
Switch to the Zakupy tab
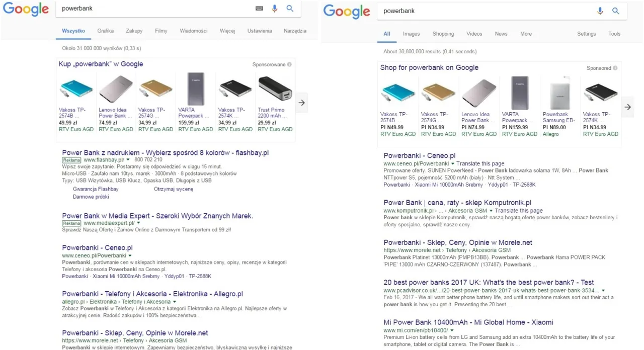[134, 30]
